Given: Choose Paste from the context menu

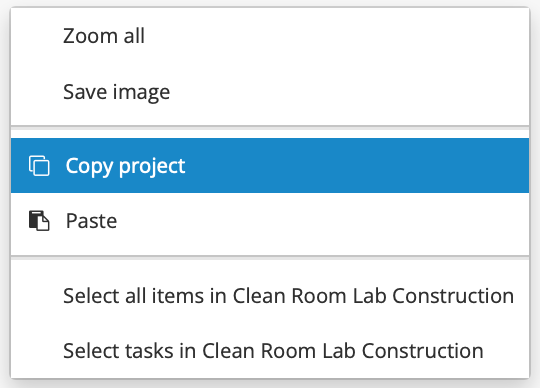Looking at the screenshot, I should click(x=270, y=221).
